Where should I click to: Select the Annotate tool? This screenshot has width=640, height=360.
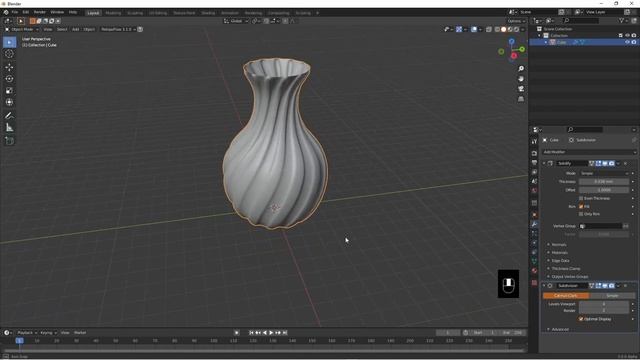9,116
